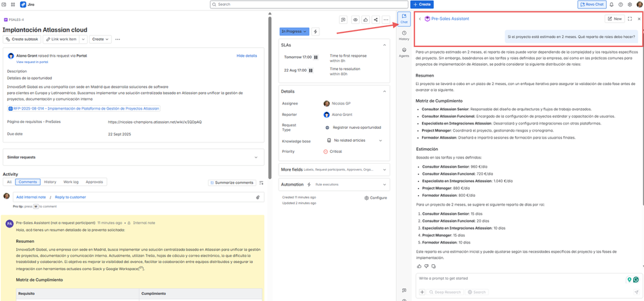The width and height of the screenshot is (644, 301).
Task: Open the user profile avatar
Action: tap(639, 5)
